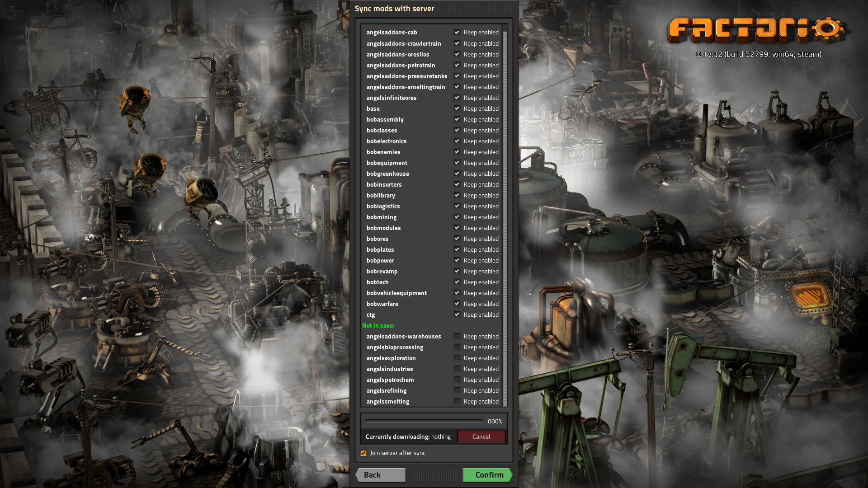
Task: Select the angelsrefining mod name
Action: coord(387,391)
